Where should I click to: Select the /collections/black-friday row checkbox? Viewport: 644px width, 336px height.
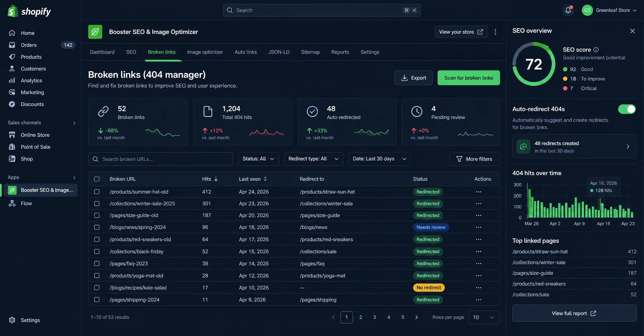coord(97,251)
